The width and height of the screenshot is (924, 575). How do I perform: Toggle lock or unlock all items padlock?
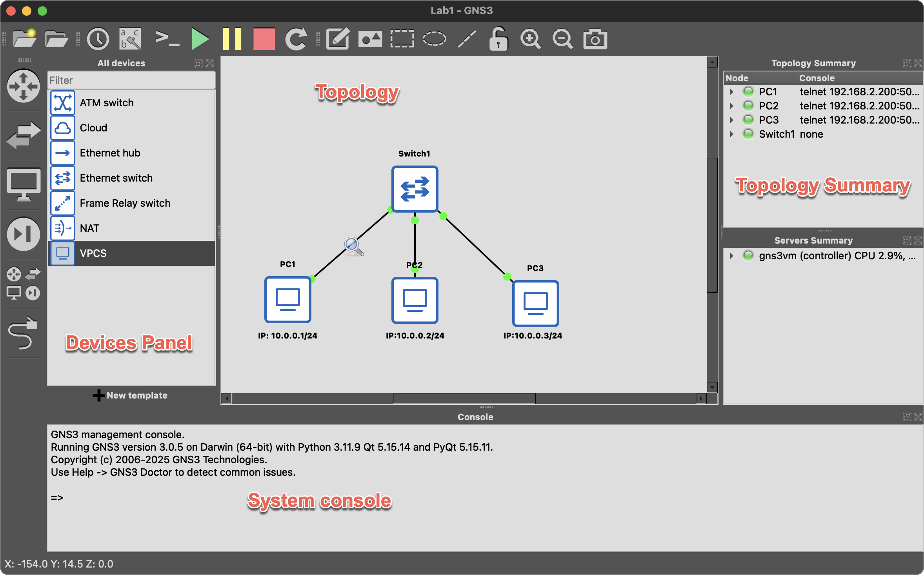click(x=498, y=39)
